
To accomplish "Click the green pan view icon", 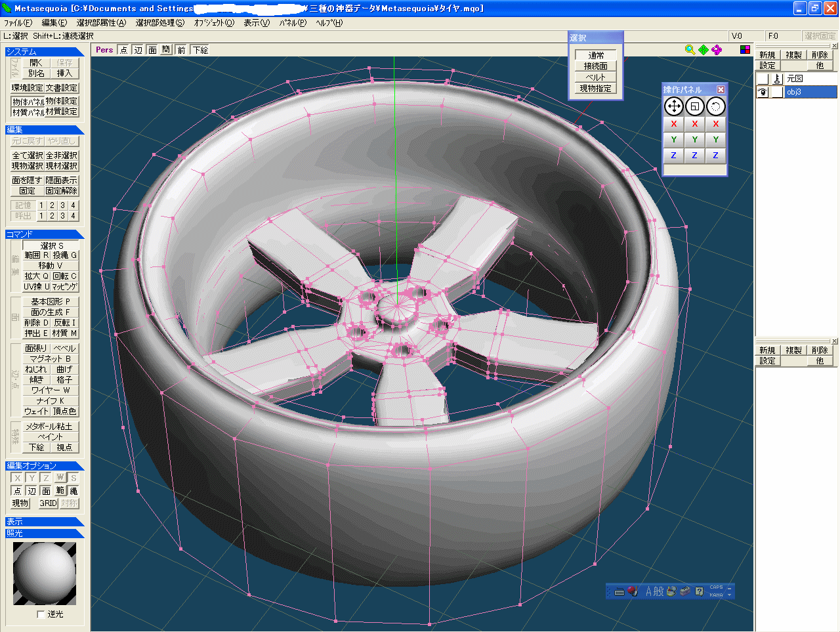I will pos(703,50).
